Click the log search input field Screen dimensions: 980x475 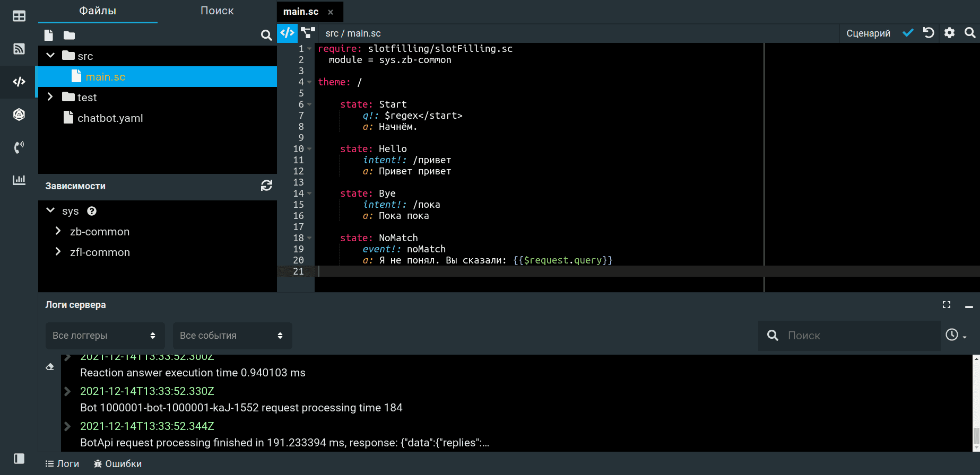849,336
